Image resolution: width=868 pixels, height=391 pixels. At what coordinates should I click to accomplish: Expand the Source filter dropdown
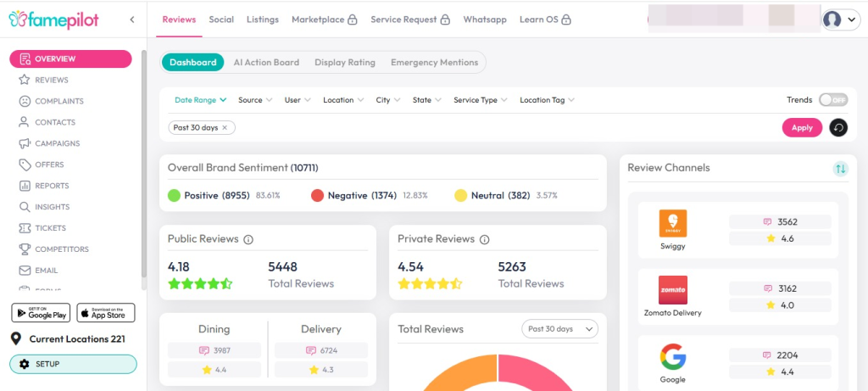[x=255, y=100]
